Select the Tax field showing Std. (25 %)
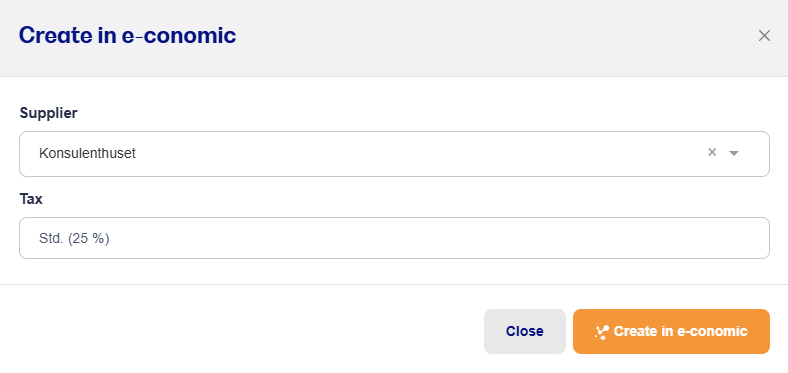Viewport: 788px width, 373px height. coord(394,238)
